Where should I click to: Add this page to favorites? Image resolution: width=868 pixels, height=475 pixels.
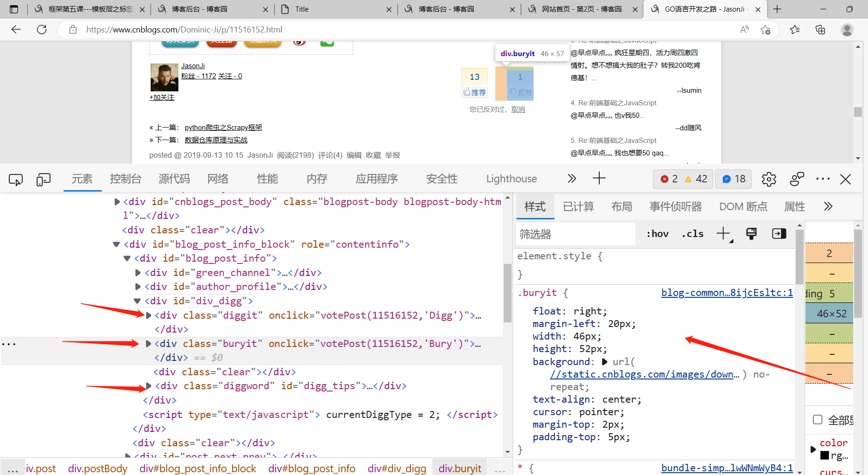click(765, 30)
